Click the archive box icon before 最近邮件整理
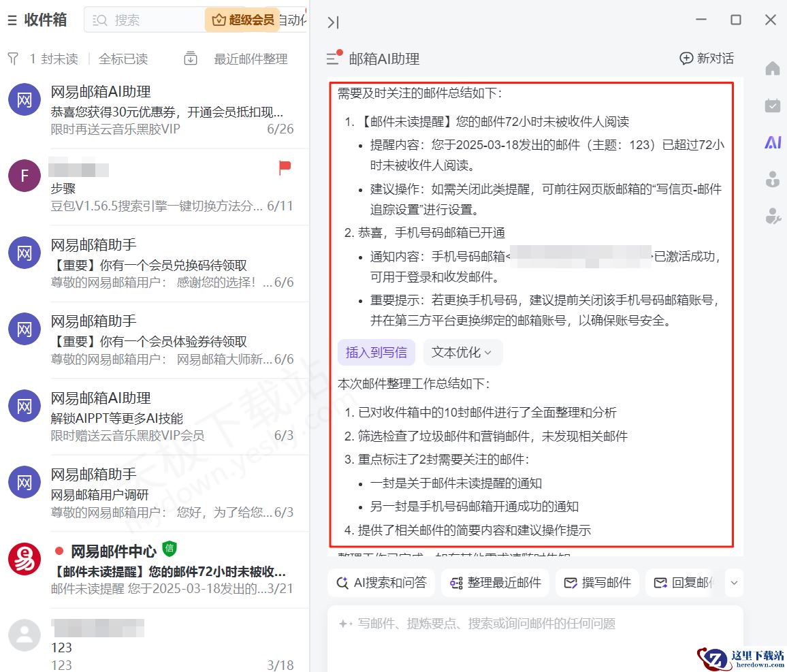The height and width of the screenshot is (672, 787). 191,59
